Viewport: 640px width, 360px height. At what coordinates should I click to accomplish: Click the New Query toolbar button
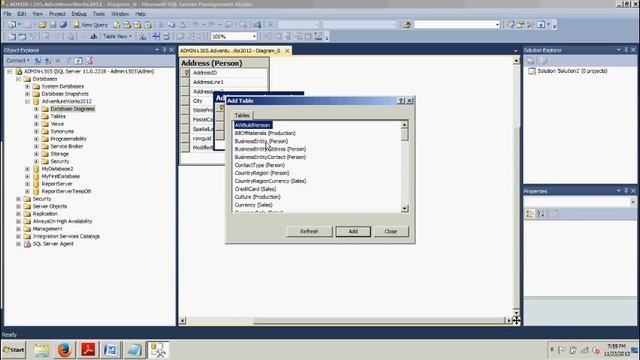click(x=91, y=25)
